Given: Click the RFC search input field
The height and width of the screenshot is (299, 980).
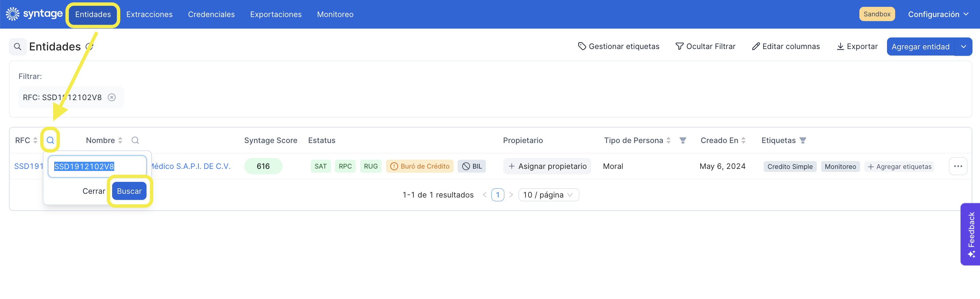Looking at the screenshot, I should tap(97, 166).
